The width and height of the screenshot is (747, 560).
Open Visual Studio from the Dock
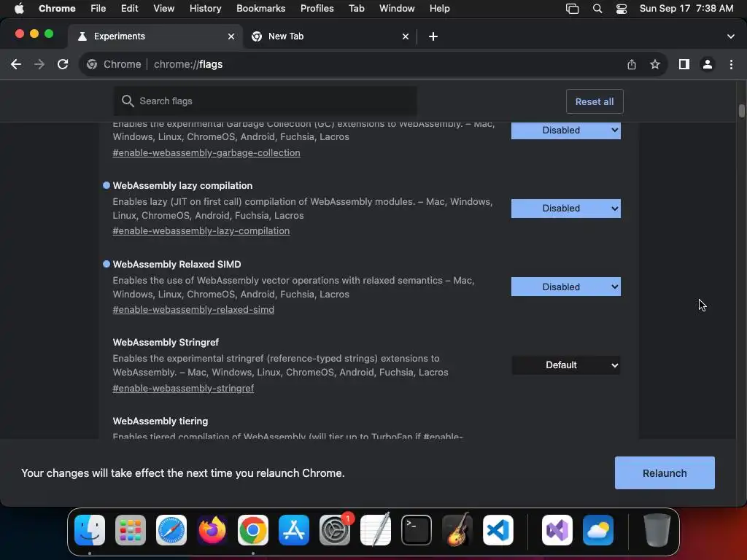click(557, 530)
